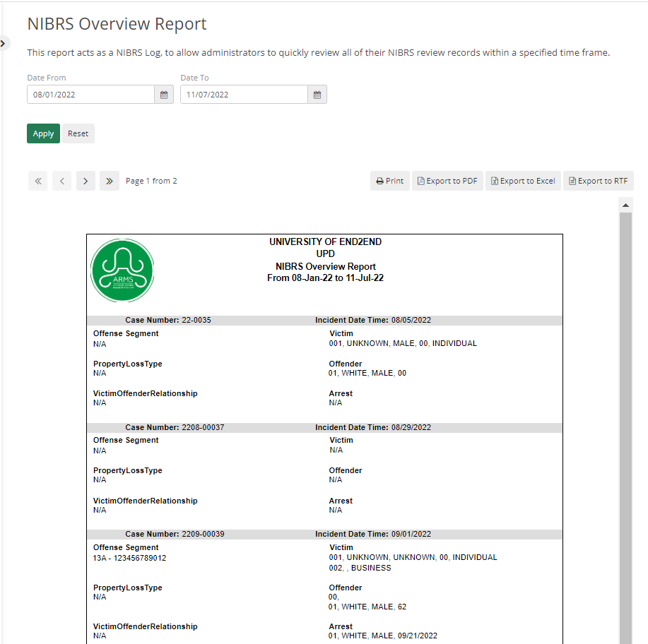Jump to the last report page

point(109,180)
